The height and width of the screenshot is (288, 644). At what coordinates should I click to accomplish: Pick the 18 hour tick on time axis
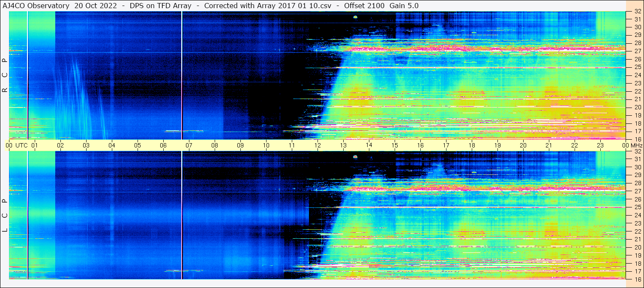click(472, 145)
